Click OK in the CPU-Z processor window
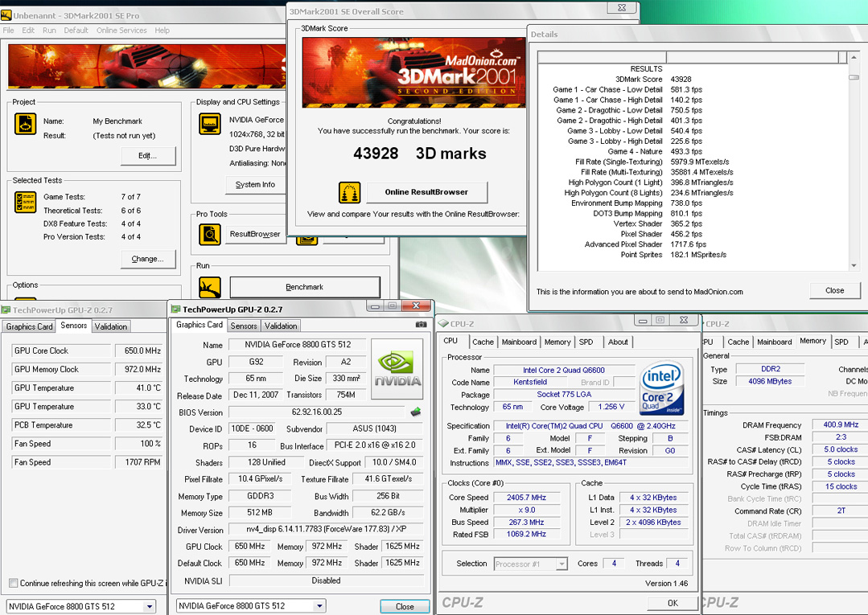Viewport: 868px width, 615px height. point(672,603)
